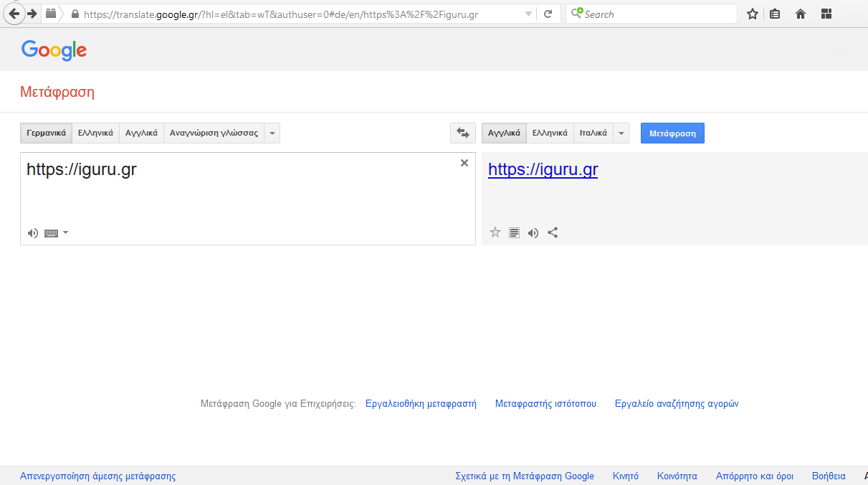This screenshot has width=868, height=485.
Task: Click the padlock site security icon
Action: click(x=75, y=14)
